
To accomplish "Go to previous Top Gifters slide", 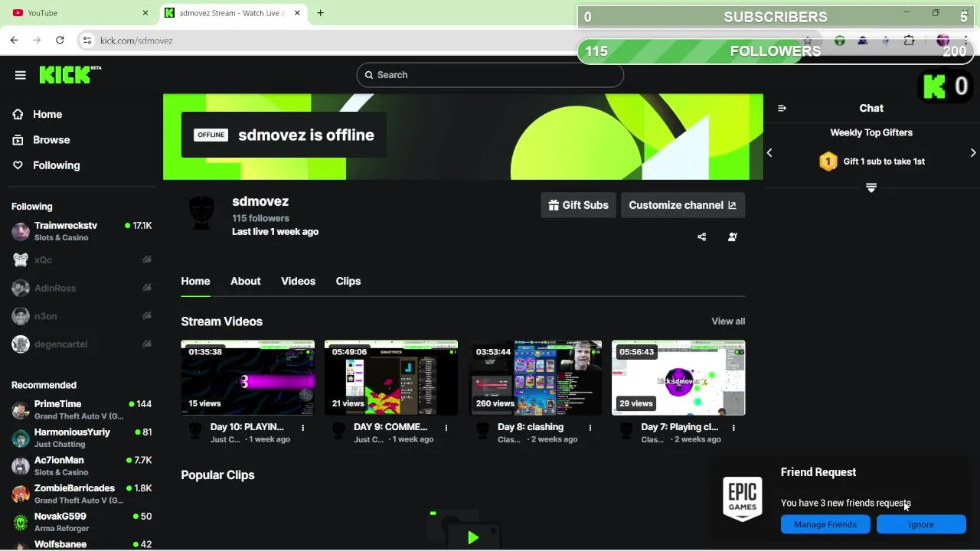I will (x=769, y=153).
